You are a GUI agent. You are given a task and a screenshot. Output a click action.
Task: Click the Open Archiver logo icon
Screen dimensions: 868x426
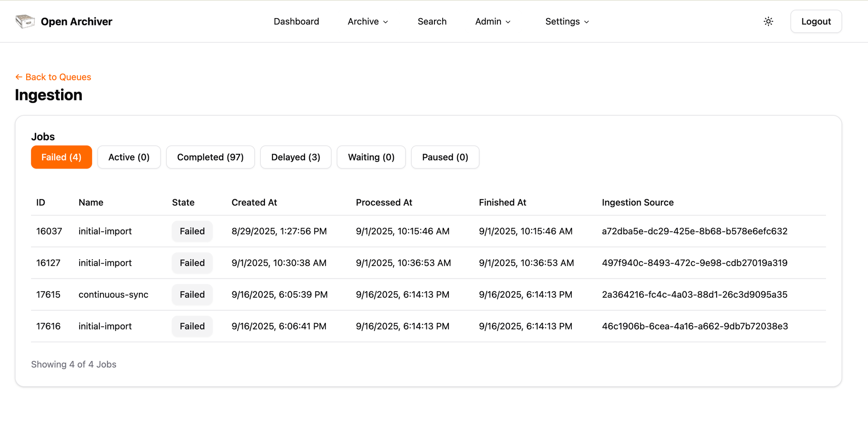pyautogui.click(x=25, y=21)
